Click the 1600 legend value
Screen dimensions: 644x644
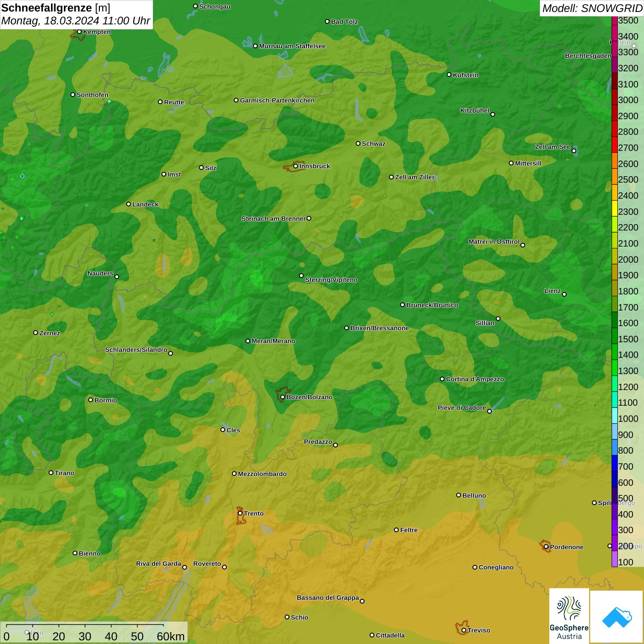coord(628,323)
